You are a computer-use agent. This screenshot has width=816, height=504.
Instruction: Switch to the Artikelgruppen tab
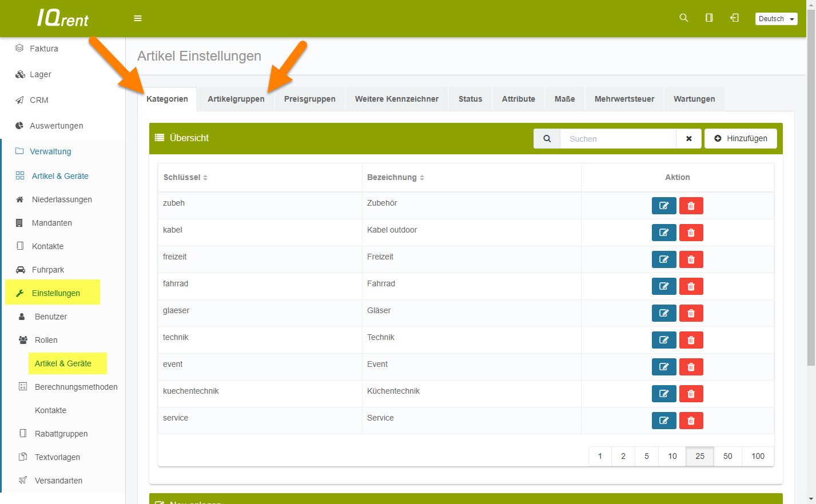[x=236, y=99]
